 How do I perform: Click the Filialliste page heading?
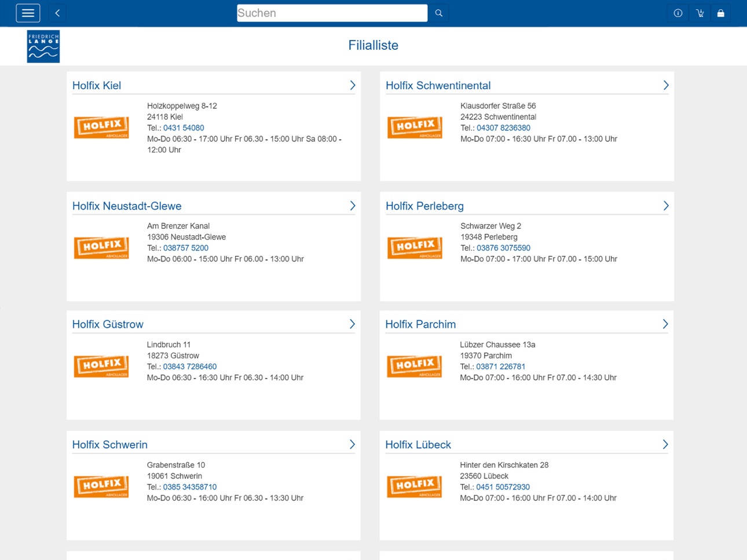(x=373, y=45)
